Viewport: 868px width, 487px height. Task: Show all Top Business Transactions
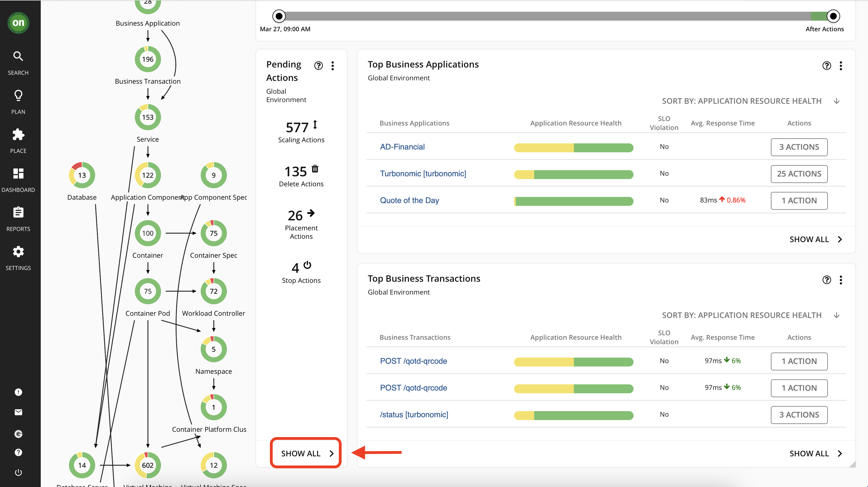(816, 453)
